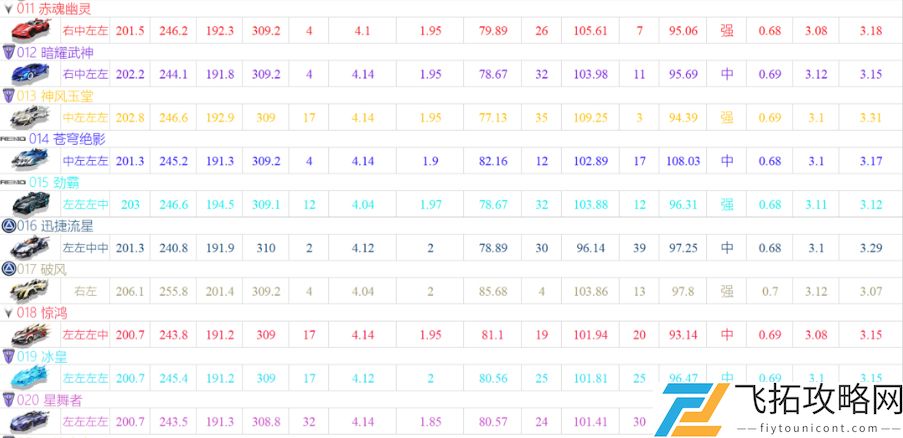
Task: Select the value 245.4 in 冰皇 row
Action: point(174,378)
